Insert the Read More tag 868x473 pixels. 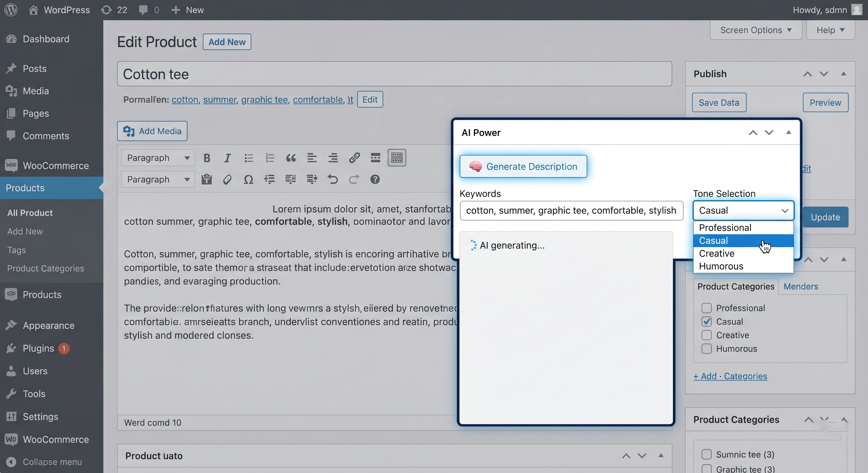point(375,158)
